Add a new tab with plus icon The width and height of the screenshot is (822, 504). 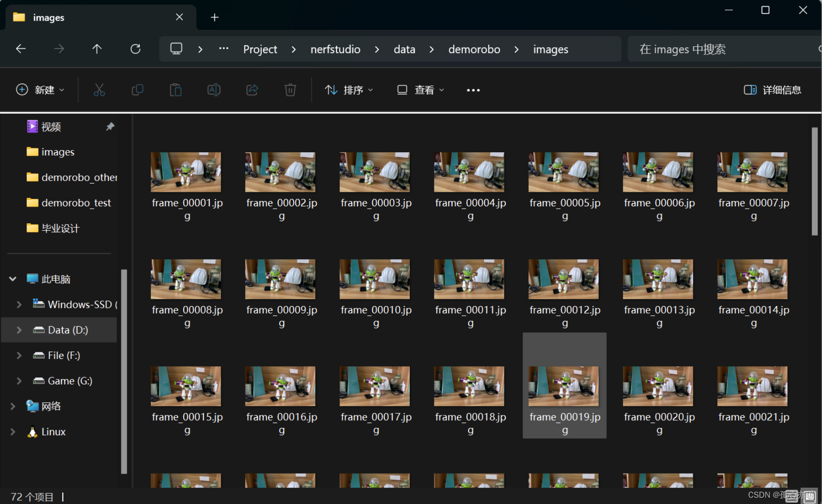tap(215, 17)
